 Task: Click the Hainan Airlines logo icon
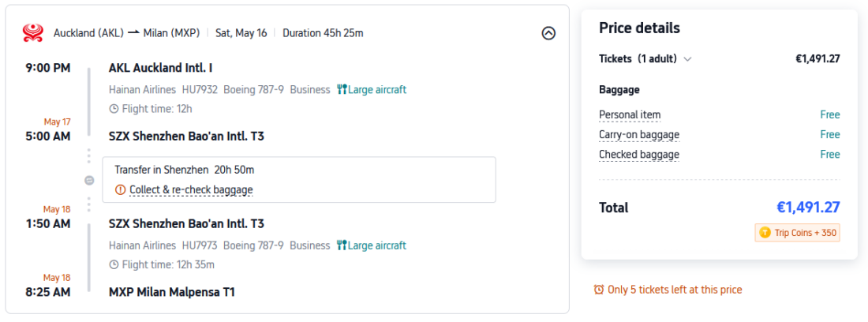pyautogui.click(x=33, y=33)
